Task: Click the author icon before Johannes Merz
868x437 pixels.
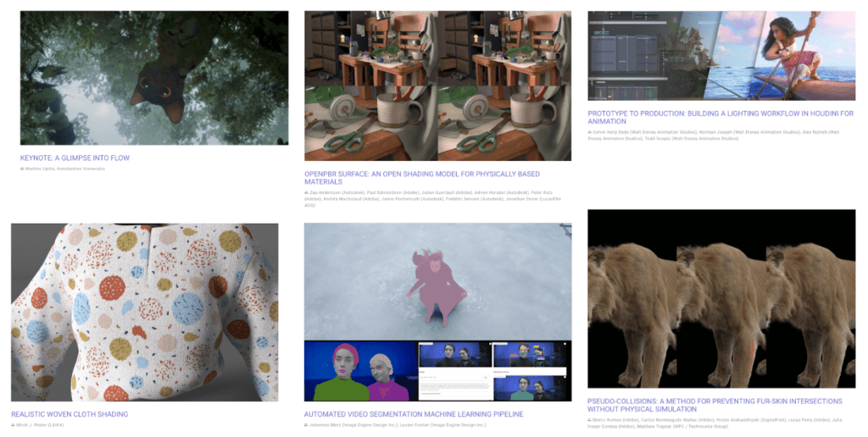Action: pyautogui.click(x=306, y=425)
